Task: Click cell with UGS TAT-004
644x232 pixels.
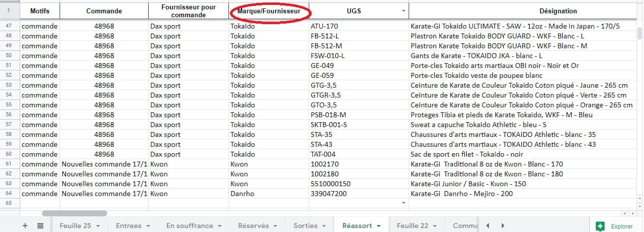Action: pyautogui.click(x=359, y=154)
